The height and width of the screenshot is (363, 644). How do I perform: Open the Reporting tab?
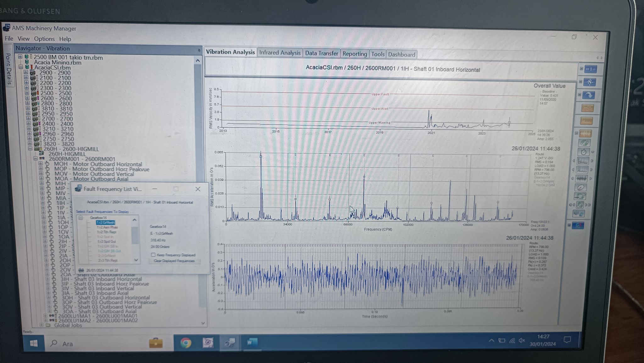[x=354, y=54]
